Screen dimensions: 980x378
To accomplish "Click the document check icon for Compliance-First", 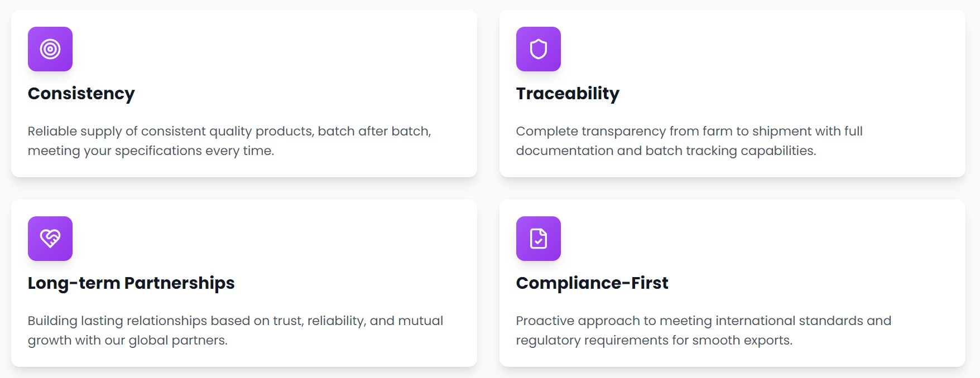I will coord(538,239).
